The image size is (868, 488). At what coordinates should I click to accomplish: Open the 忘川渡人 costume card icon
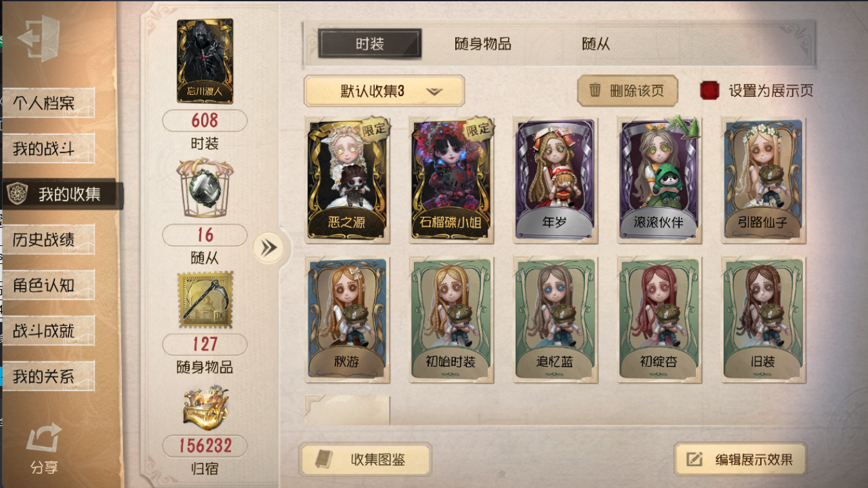pyautogui.click(x=205, y=62)
